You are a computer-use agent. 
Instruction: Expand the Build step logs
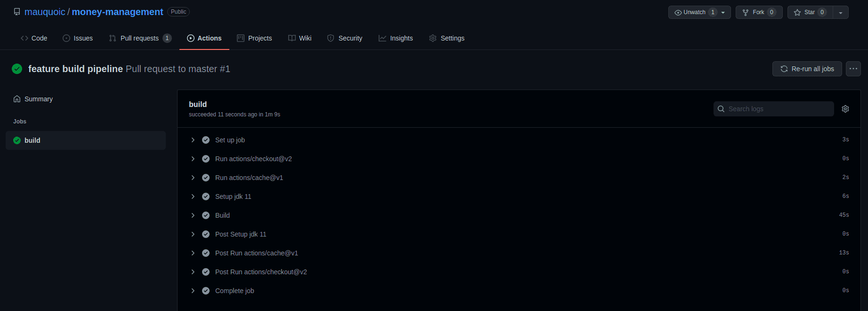(193, 215)
